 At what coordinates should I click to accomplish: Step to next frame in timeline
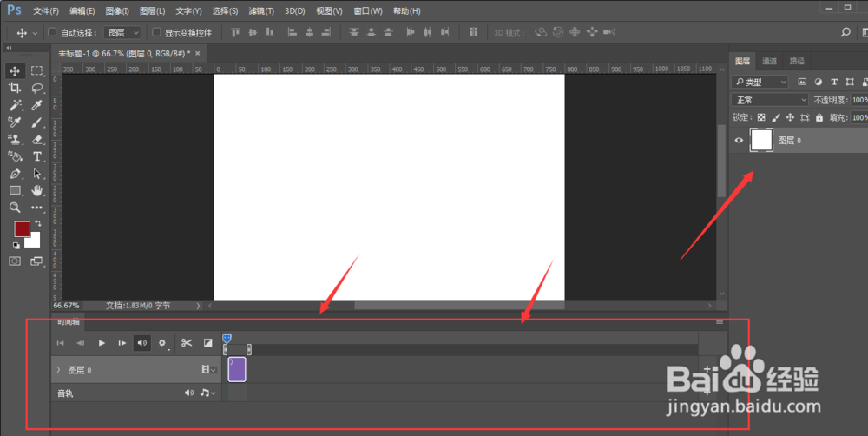click(122, 343)
